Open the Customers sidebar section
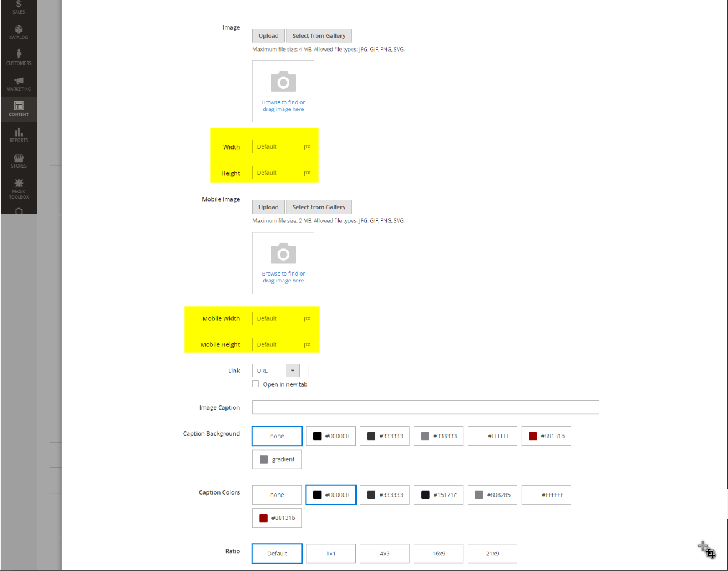The image size is (728, 571). 19,58
